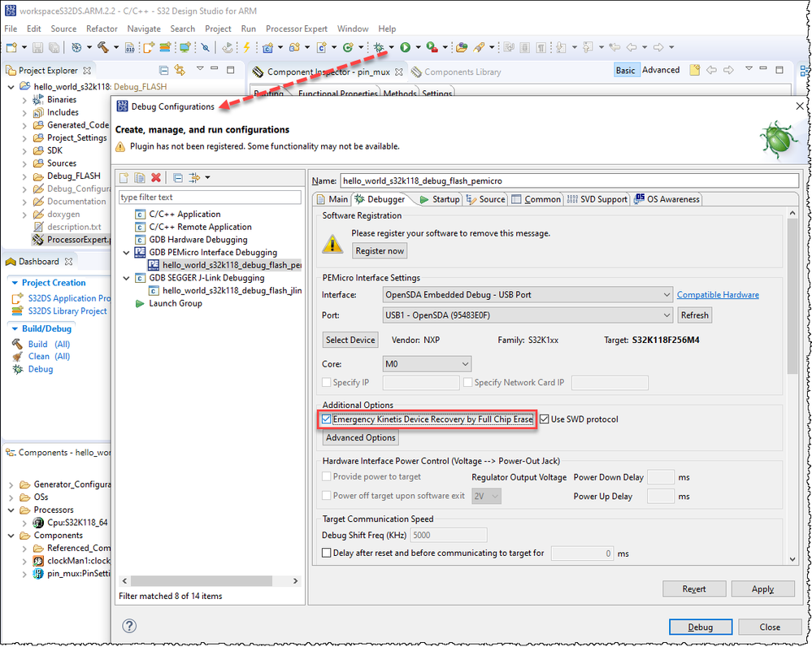The width and height of the screenshot is (812, 647).
Task: Click the binary 010 file toolbar icon
Action: coord(130,48)
